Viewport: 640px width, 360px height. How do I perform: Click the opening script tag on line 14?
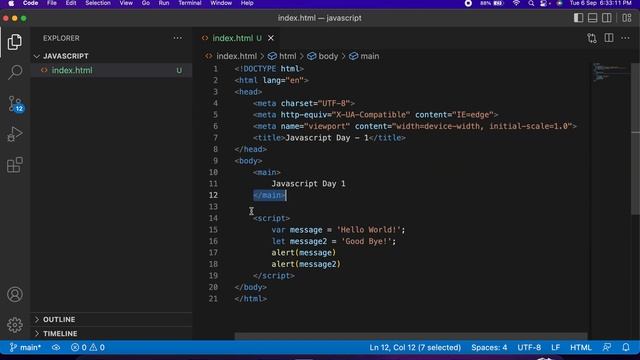pos(271,218)
